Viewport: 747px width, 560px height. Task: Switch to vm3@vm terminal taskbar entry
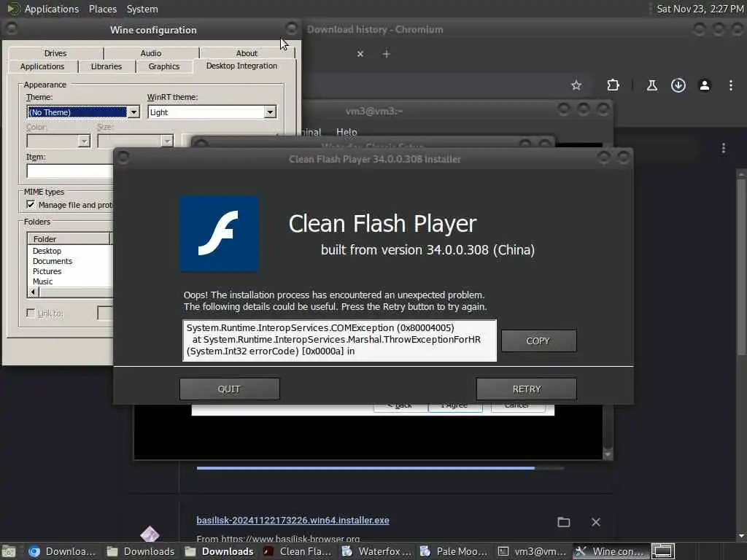pyautogui.click(x=532, y=551)
